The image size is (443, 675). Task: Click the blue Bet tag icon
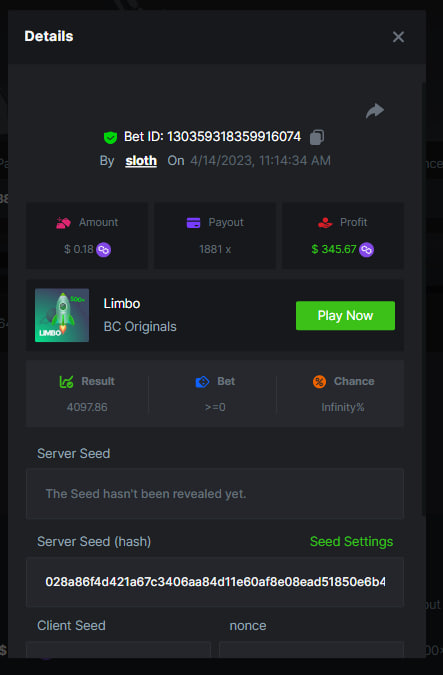point(202,381)
